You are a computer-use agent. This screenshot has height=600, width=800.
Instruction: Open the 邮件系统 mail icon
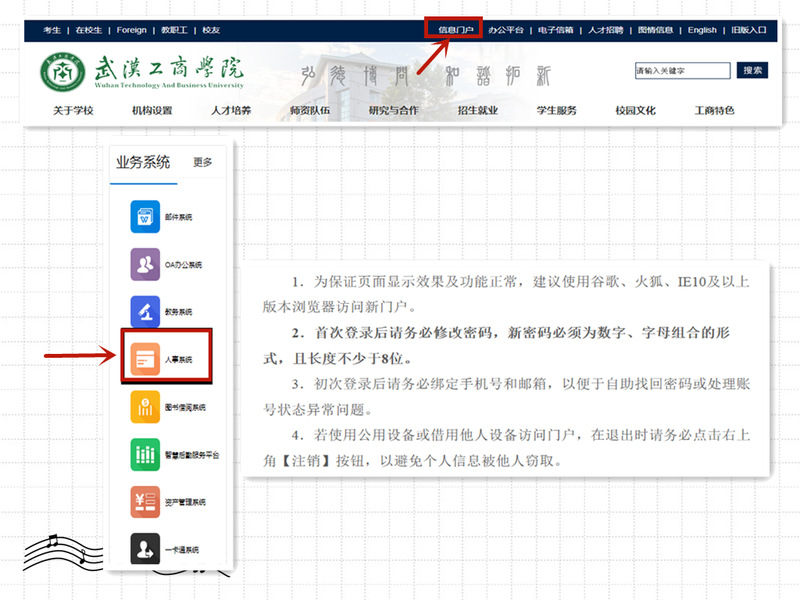click(x=145, y=216)
